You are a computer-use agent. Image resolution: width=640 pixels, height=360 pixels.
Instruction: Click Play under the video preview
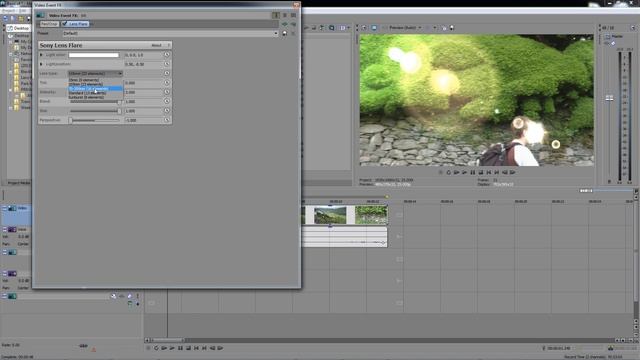coord(464,173)
